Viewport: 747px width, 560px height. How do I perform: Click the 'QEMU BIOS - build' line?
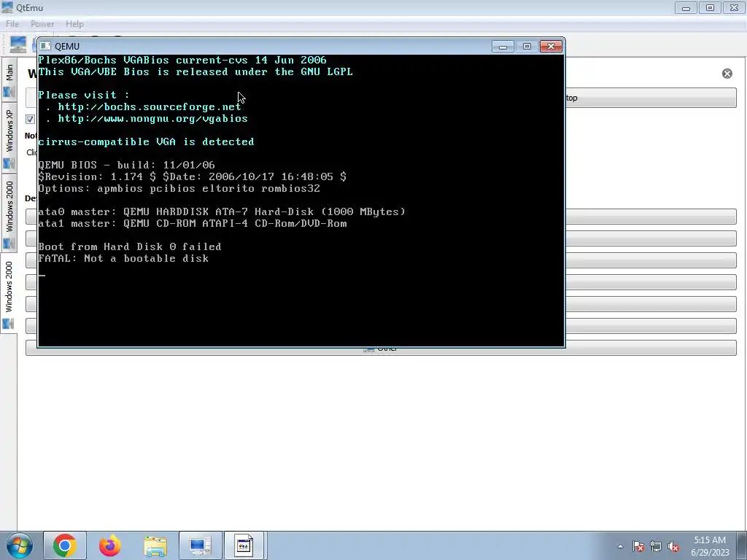pyautogui.click(x=126, y=166)
